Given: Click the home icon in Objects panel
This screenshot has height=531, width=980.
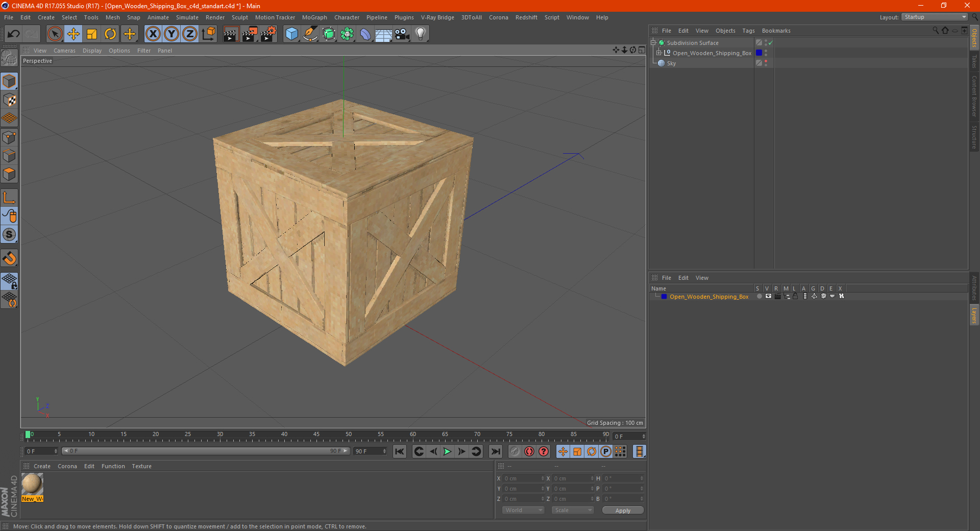Looking at the screenshot, I should tap(945, 31).
